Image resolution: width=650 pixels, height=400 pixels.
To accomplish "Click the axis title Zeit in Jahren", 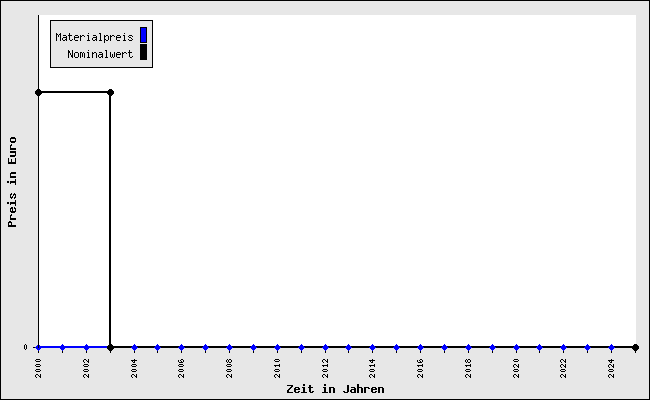I will [x=335, y=389].
